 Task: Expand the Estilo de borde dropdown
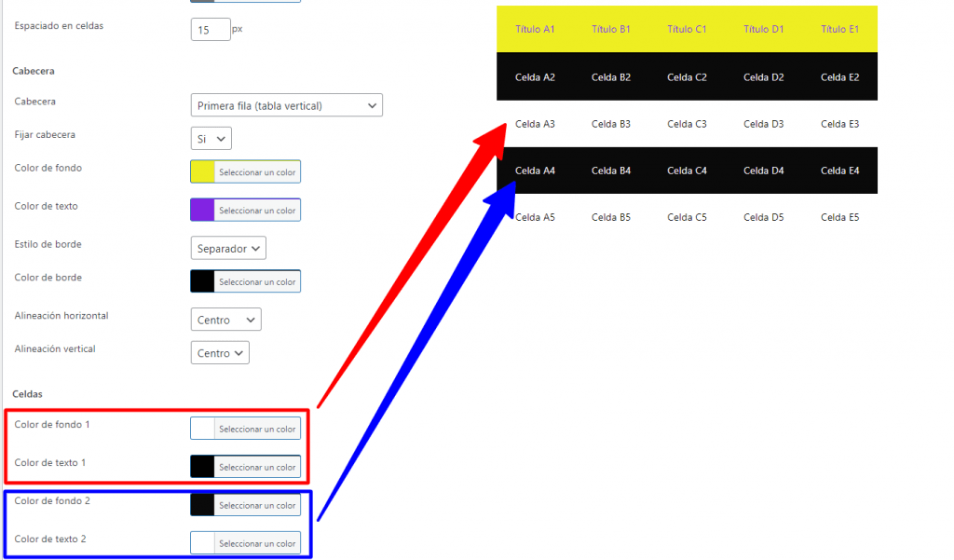(228, 248)
